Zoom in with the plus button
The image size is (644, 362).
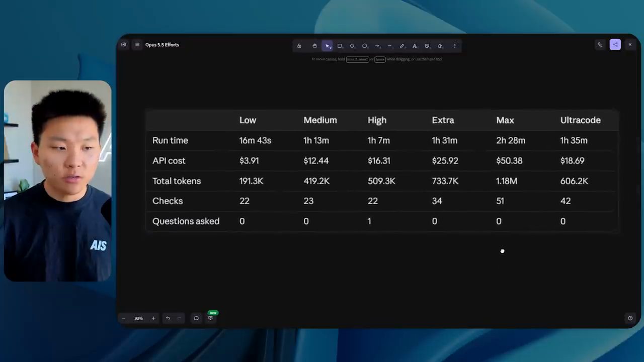tap(153, 318)
